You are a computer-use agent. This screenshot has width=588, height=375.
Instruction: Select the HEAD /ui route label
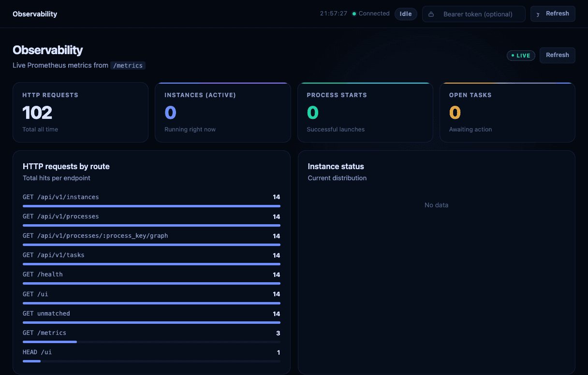[37, 352]
